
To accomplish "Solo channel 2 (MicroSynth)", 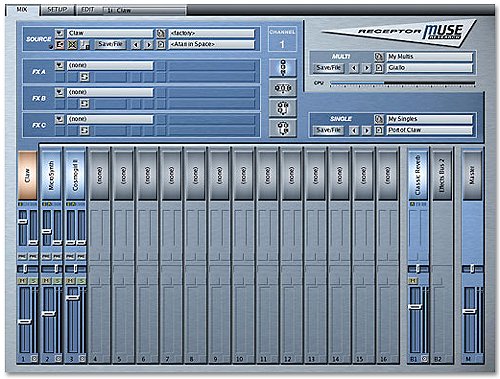I will pyautogui.click(x=57, y=281).
